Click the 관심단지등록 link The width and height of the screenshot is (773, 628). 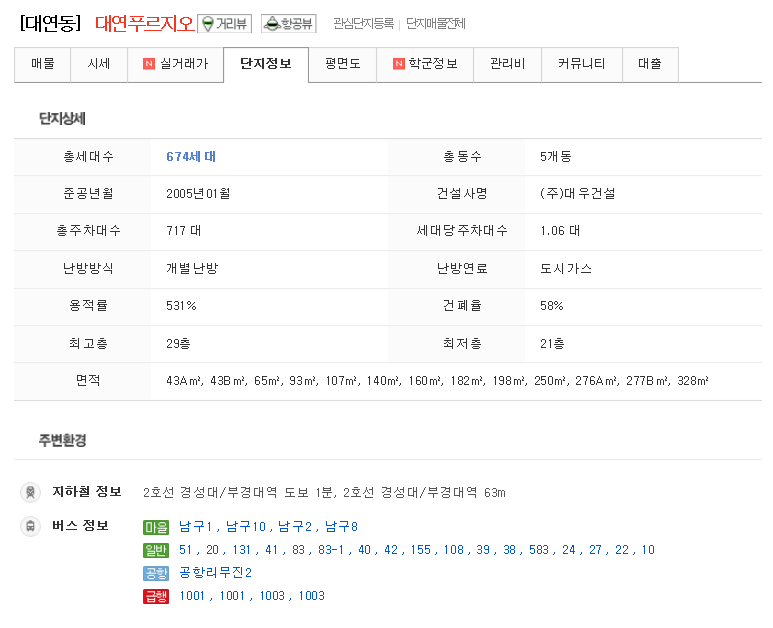363,24
